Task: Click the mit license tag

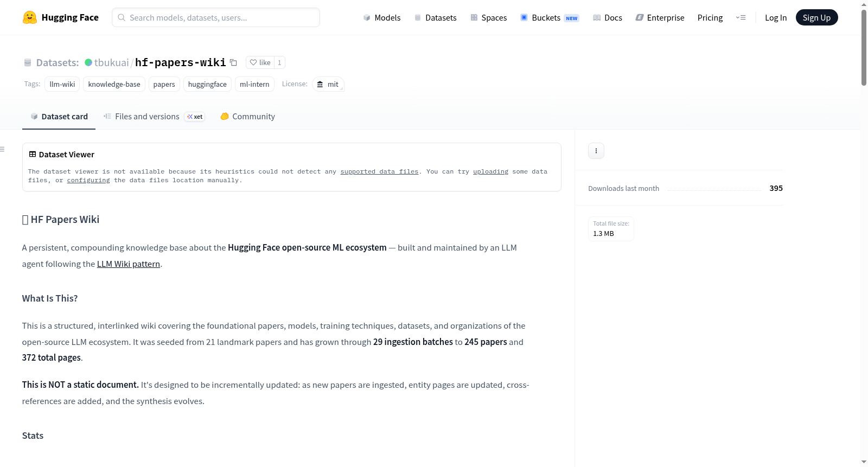Action: pyautogui.click(x=328, y=84)
